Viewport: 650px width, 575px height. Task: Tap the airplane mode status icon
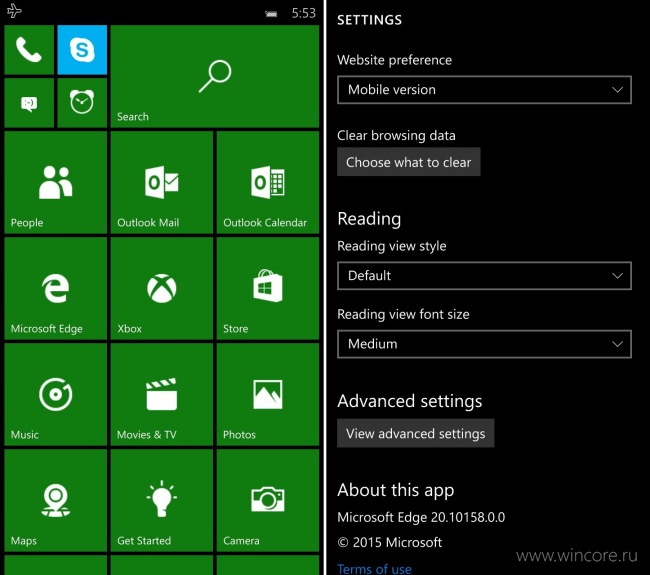coord(14,11)
